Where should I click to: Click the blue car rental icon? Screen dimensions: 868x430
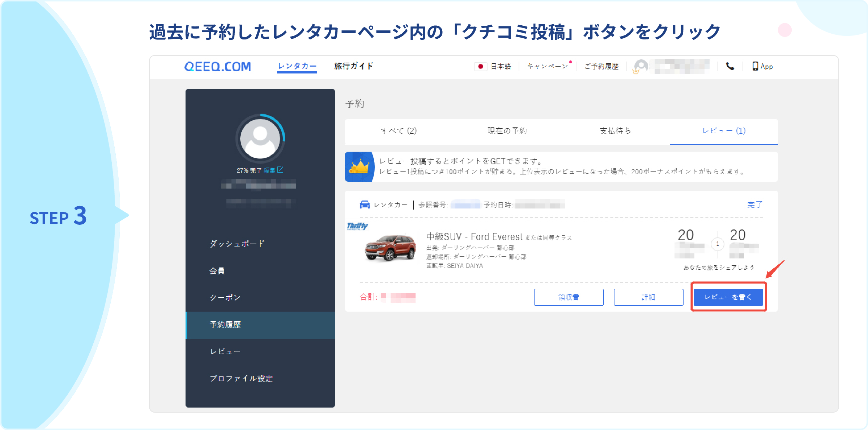tap(365, 205)
